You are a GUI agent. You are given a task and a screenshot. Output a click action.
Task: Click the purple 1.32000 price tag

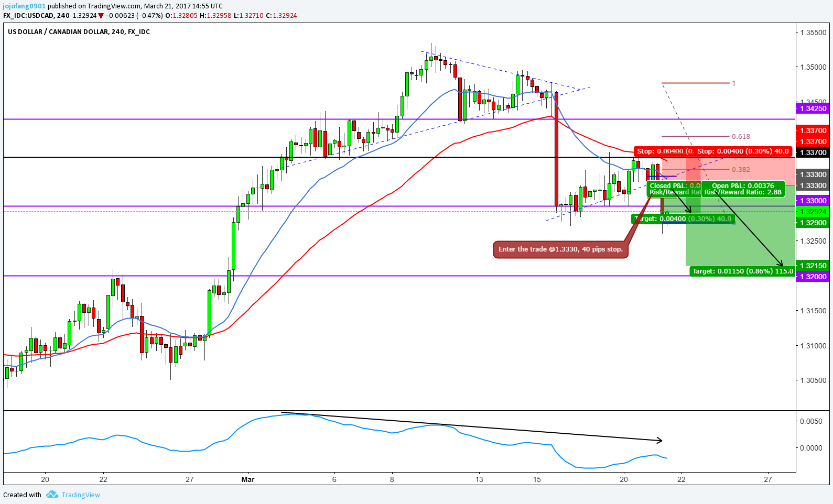tap(813, 277)
